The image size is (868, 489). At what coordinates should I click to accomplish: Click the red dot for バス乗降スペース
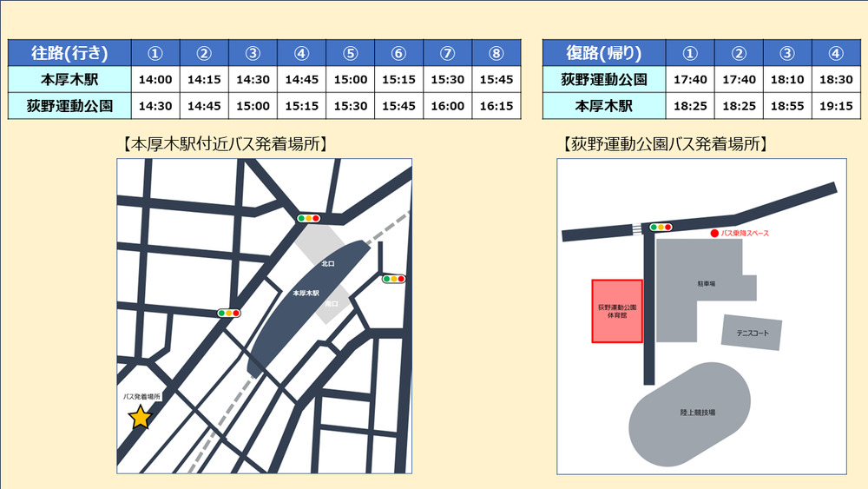[x=714, y=233]
